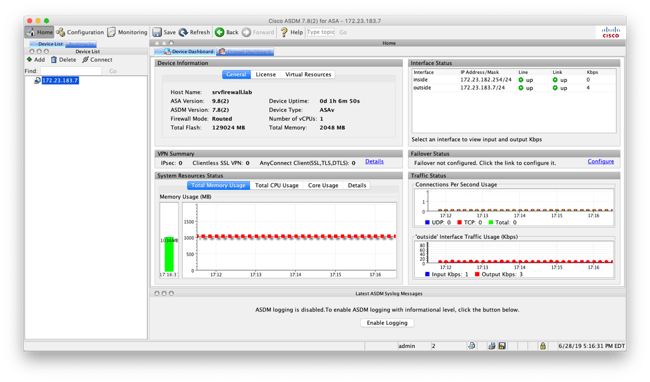This screenshot has height=382, width=650.
Task: Connect to the selected device
Action: pyautogui.click(x=97, y=60)
